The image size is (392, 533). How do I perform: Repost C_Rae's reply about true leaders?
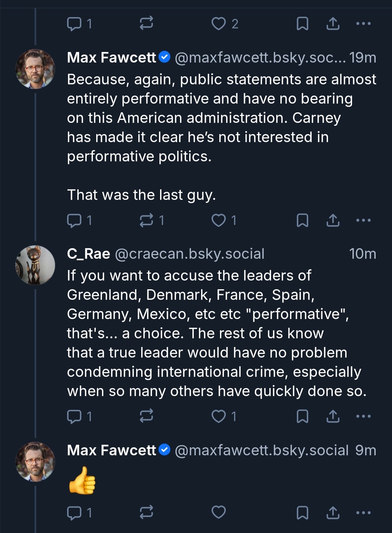(147, 416)
